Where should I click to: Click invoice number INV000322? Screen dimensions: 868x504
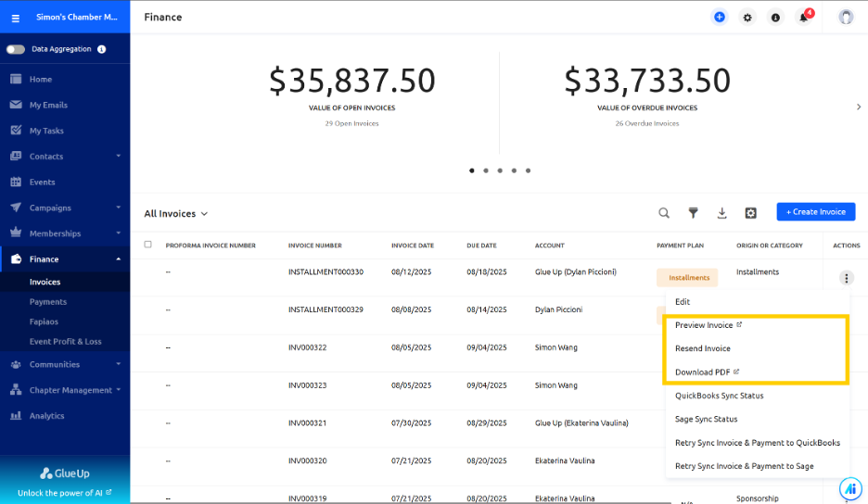[x=307, y=347]
